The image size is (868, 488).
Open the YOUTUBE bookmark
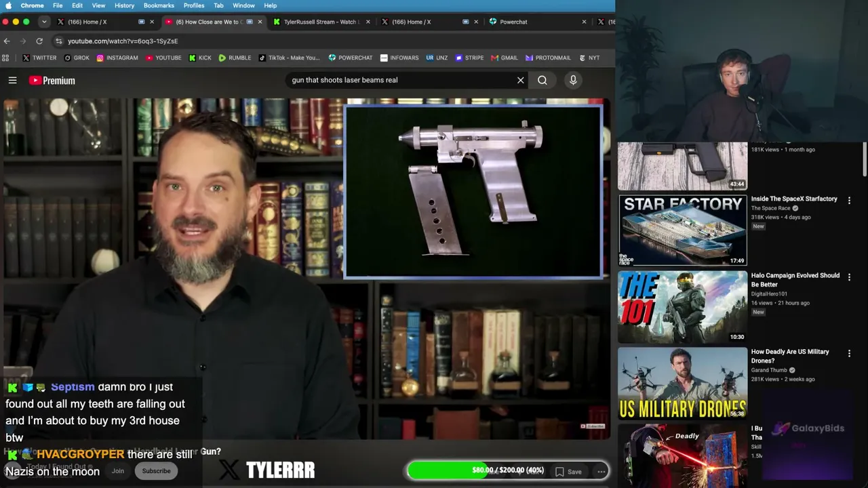click(x=163, y=58)
